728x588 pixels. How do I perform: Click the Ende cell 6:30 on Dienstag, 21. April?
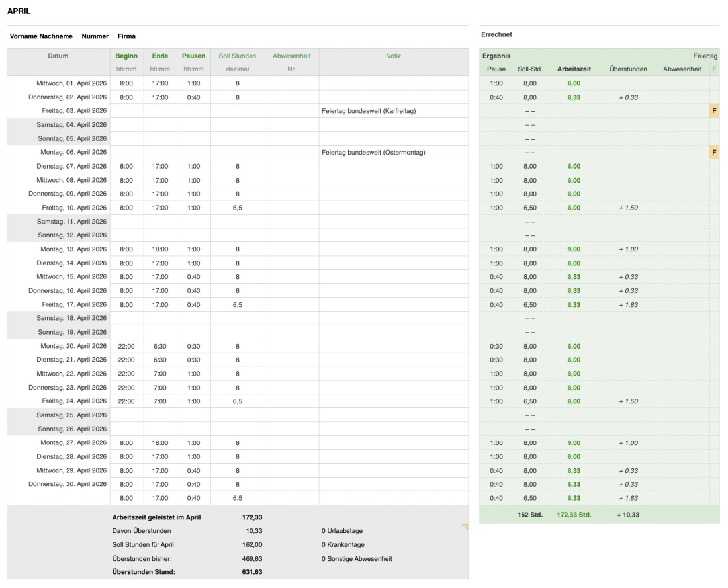(159, 360)
